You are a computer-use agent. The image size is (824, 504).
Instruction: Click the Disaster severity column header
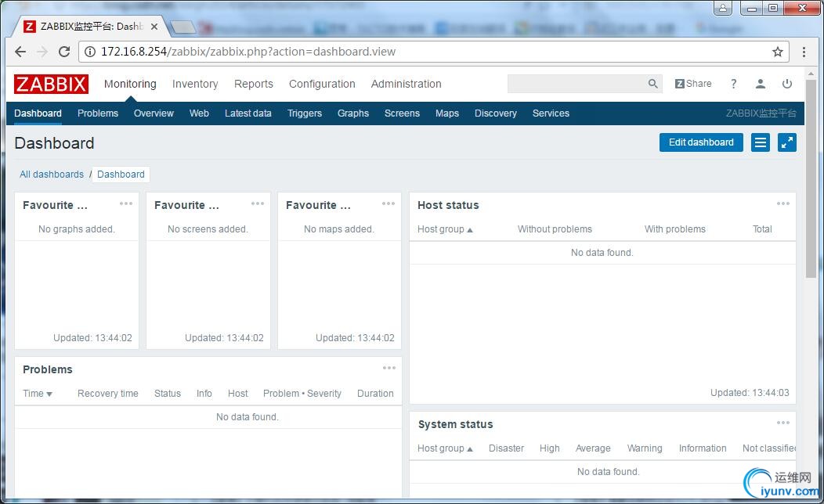pyautogui.click(x=506, y=448)
